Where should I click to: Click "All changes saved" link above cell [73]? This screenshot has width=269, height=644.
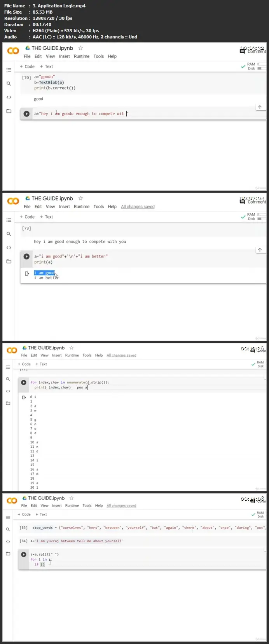pos(138,207)
